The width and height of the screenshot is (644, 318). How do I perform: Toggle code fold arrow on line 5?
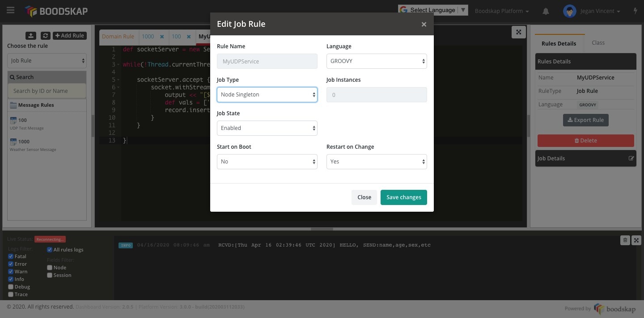[119, 80]
